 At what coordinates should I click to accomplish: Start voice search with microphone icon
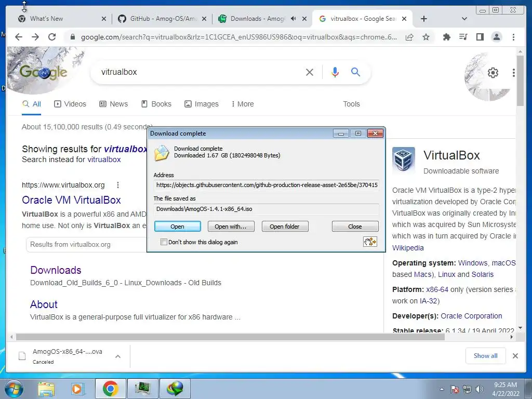point(335,72)
